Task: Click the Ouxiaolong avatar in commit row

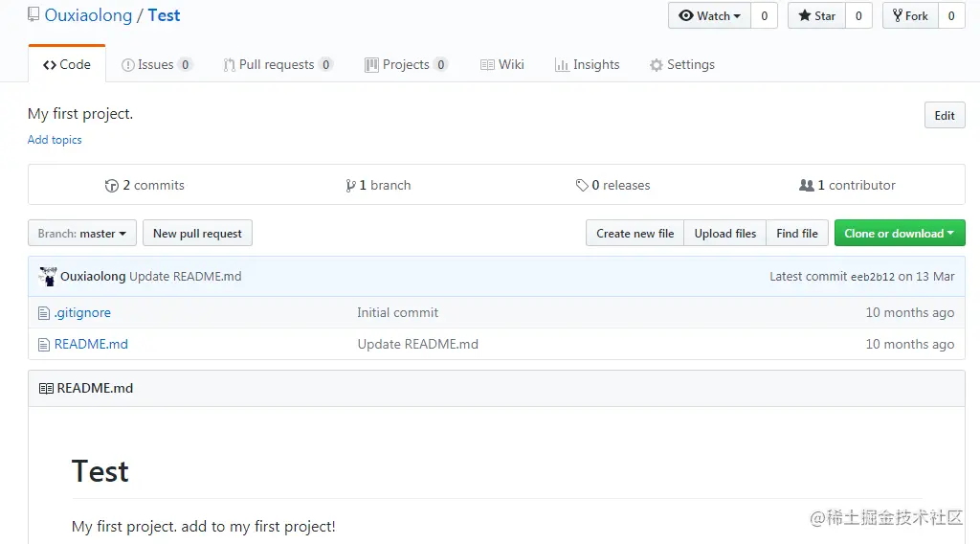Action: (48, 277)
